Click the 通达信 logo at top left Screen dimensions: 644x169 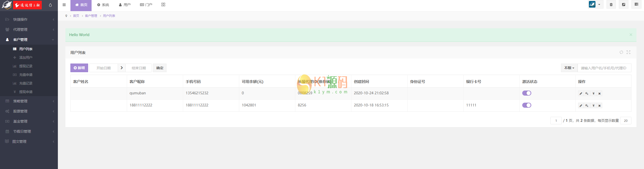point(27,5)
